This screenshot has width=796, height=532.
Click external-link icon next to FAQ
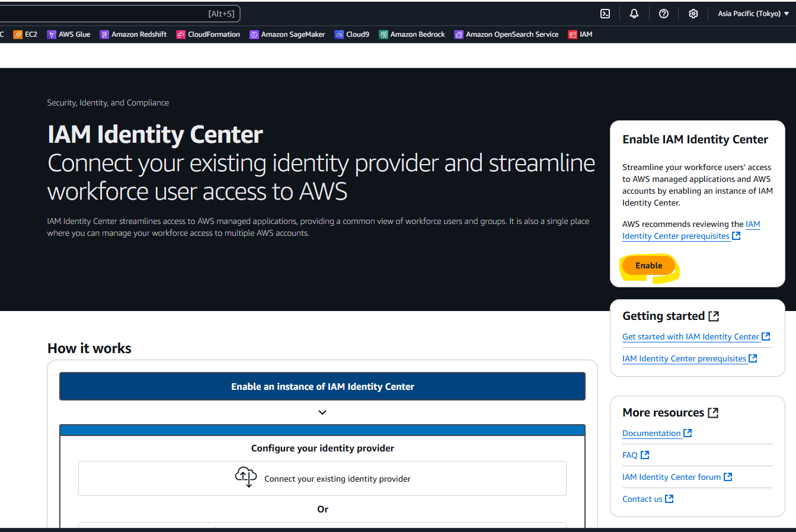click(x=645, y=455)
